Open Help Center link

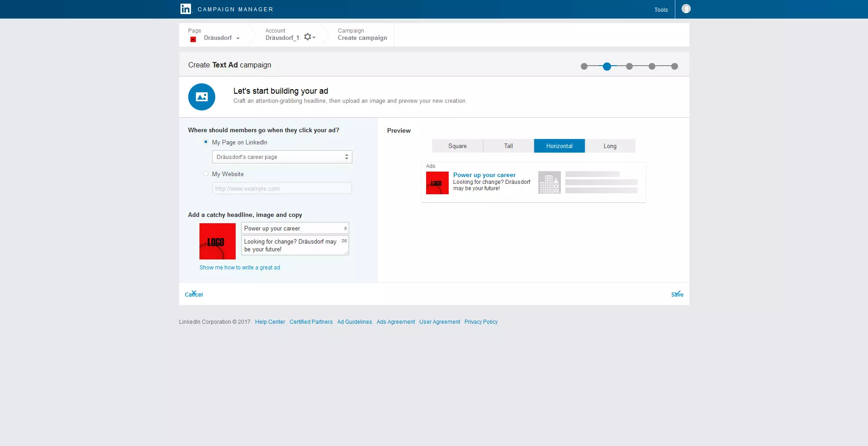pyautogui.click(x=270, y=322)
